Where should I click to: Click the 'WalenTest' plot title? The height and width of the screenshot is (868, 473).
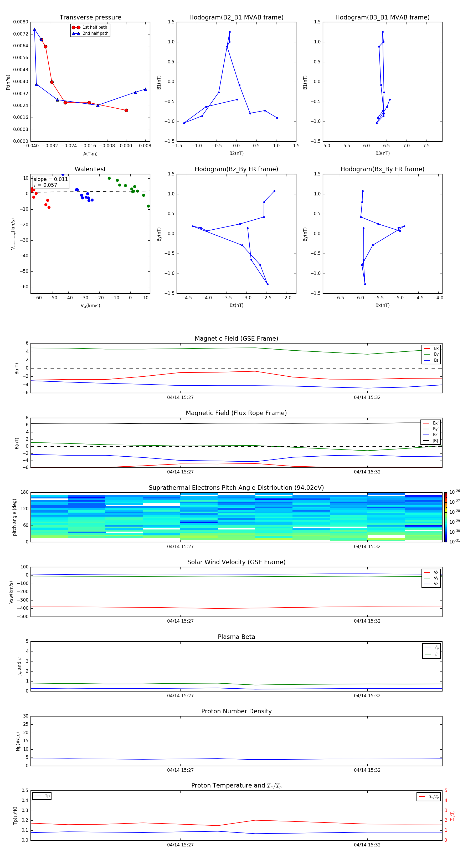coord(90,169)
